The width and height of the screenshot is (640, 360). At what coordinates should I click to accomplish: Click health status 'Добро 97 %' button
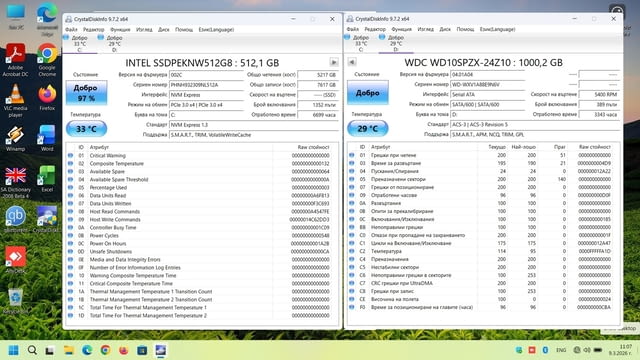pos(87,93)
